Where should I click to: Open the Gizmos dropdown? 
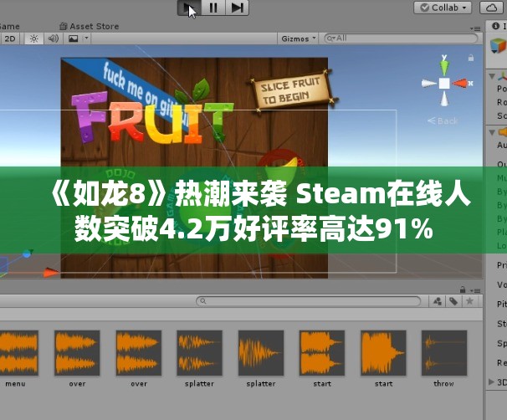[x=298, y=38]
